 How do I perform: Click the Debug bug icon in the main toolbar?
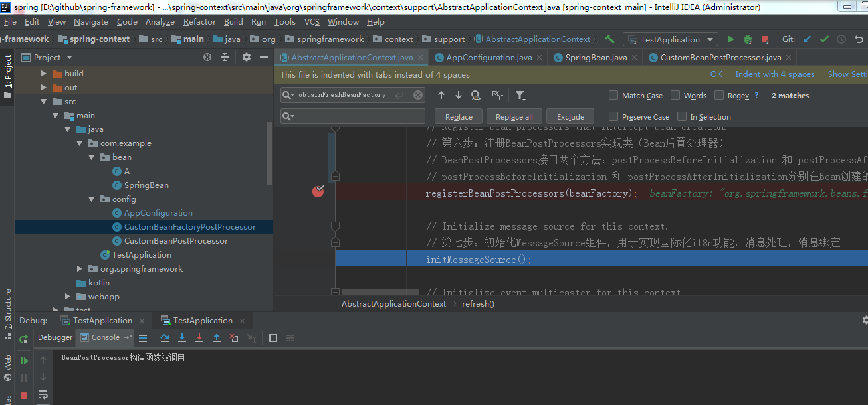(748, 39)
